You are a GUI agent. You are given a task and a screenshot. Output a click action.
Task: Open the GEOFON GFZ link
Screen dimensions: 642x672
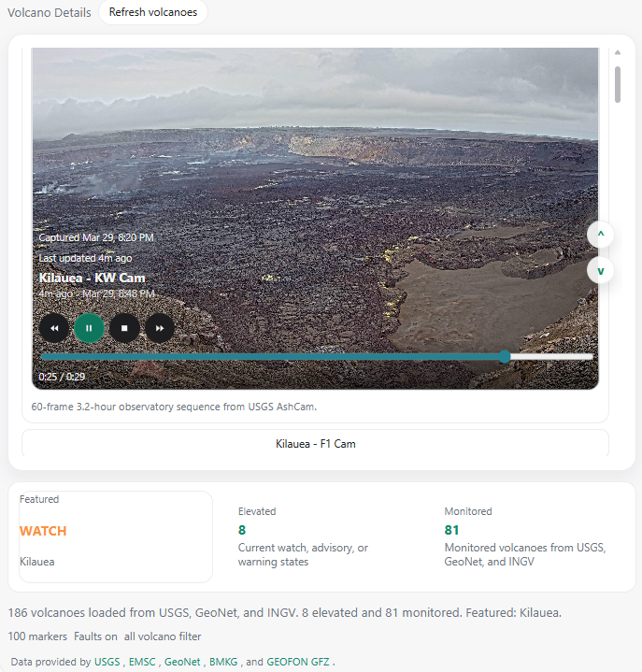coord(298,662)
